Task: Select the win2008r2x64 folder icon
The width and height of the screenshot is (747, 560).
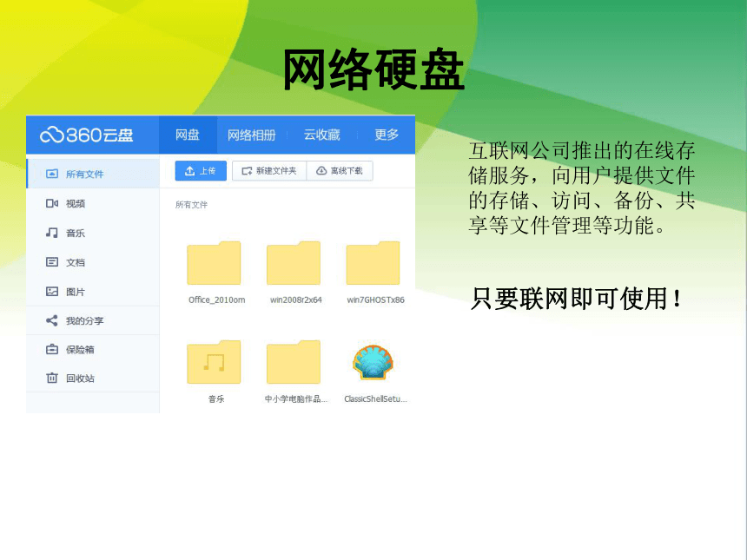Action: point(294,263)
